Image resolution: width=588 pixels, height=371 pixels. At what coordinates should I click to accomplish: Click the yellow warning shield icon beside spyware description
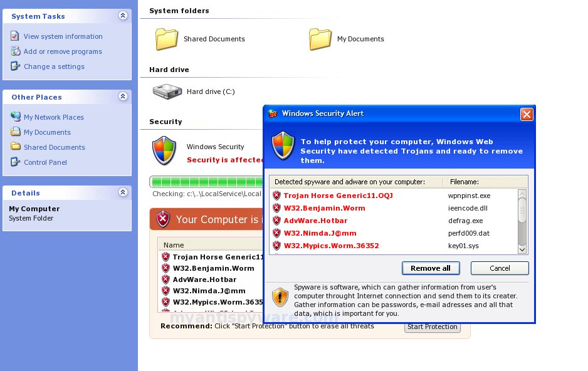(x=280, y=297)
